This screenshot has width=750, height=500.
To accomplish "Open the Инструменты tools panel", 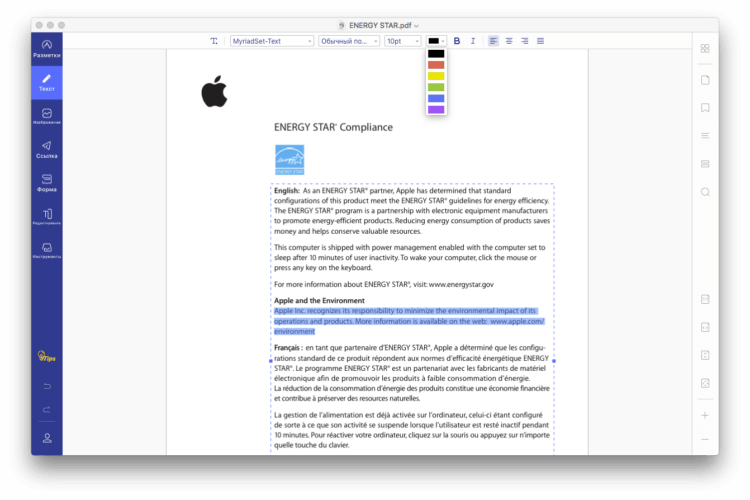I will 47,250.
